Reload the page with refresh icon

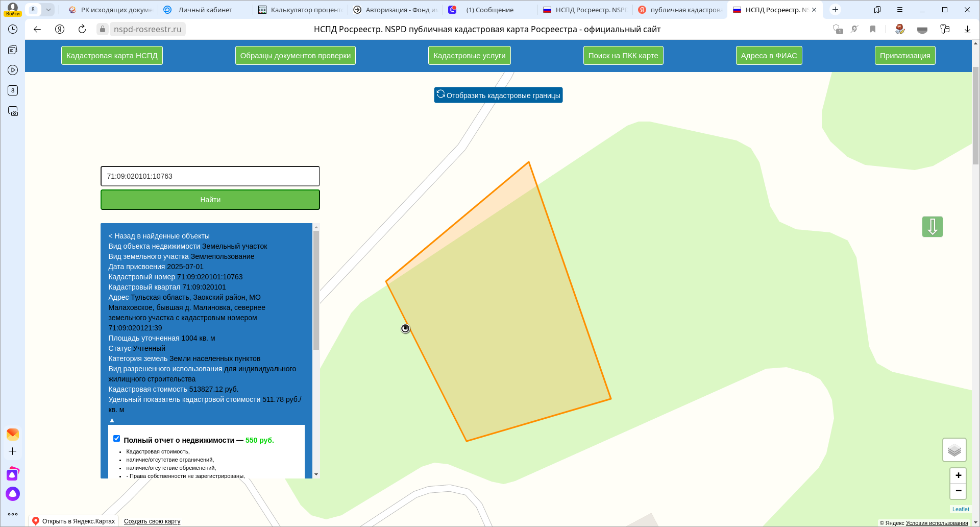point(82,30)
